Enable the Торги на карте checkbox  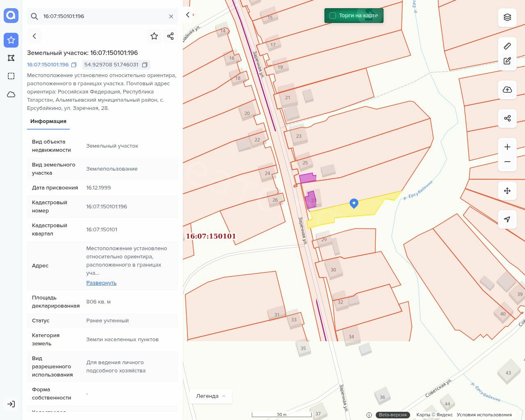333,16
